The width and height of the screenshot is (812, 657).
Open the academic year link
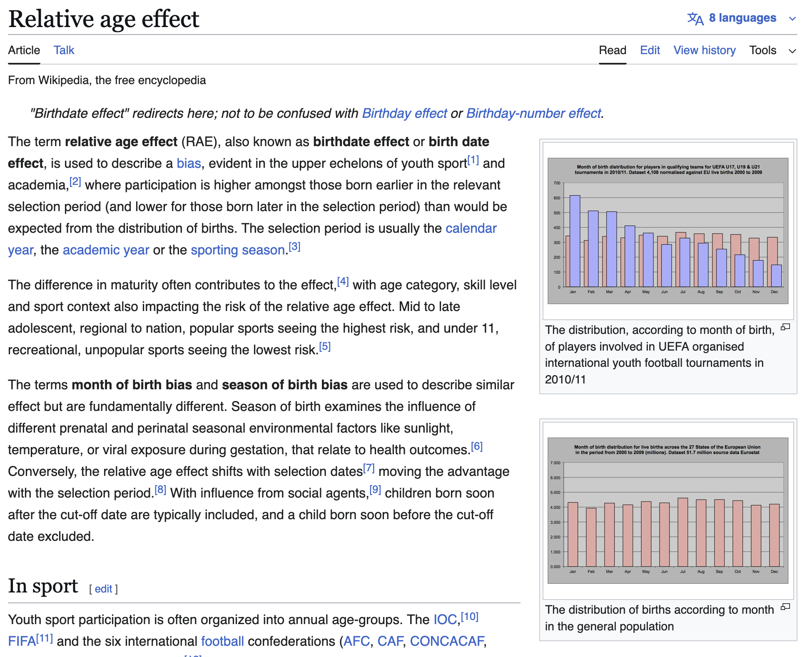(106, 249)
